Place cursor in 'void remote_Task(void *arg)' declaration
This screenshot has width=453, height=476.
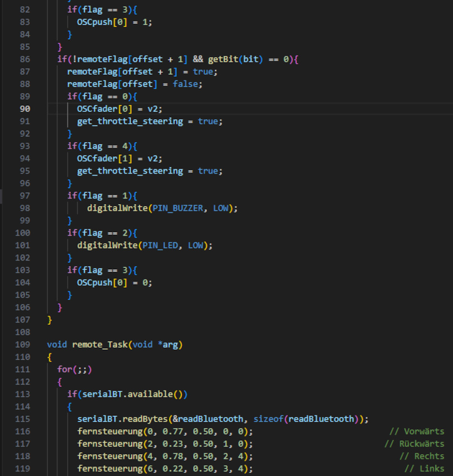pyautogui.click(x=114, y=344)
